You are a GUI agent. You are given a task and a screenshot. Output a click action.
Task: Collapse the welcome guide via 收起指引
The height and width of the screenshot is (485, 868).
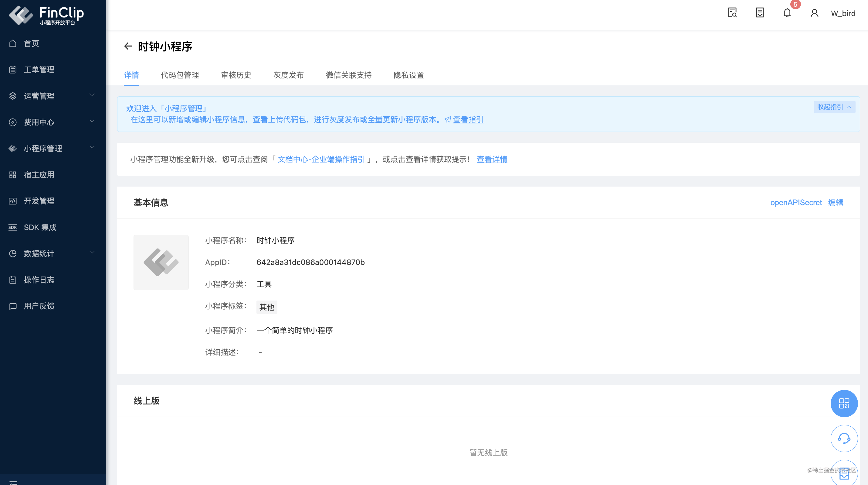[834, 107]
